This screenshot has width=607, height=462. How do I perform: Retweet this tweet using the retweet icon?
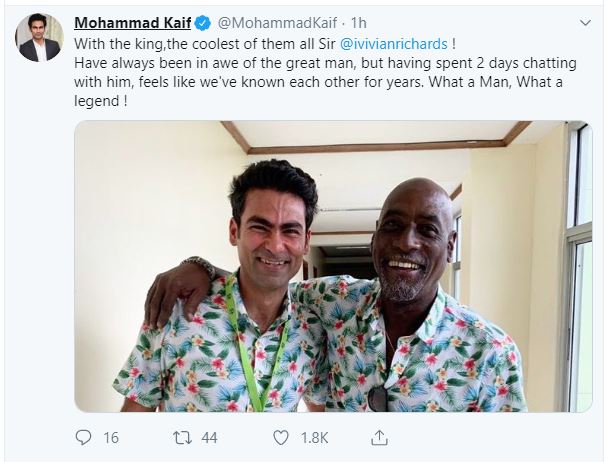coord(182,438)
